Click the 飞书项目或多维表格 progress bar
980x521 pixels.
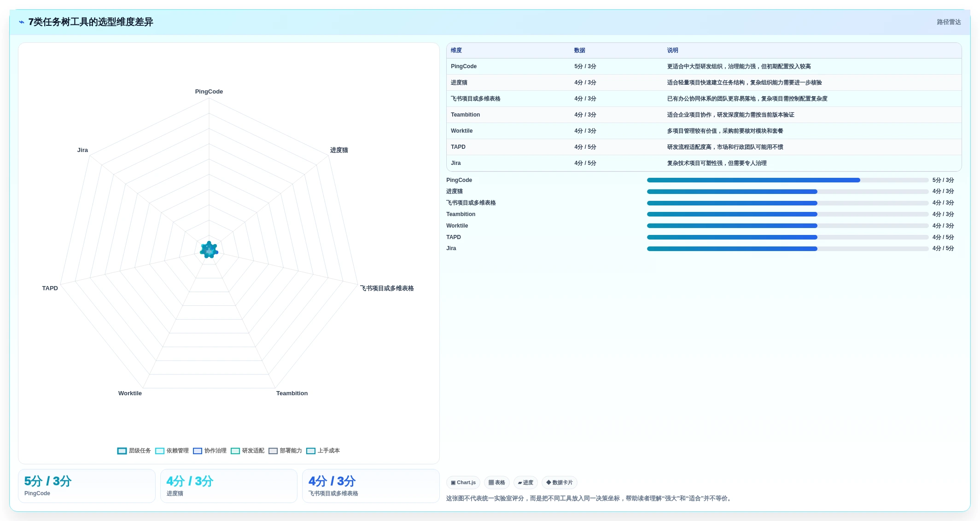(x=787, y=203)
